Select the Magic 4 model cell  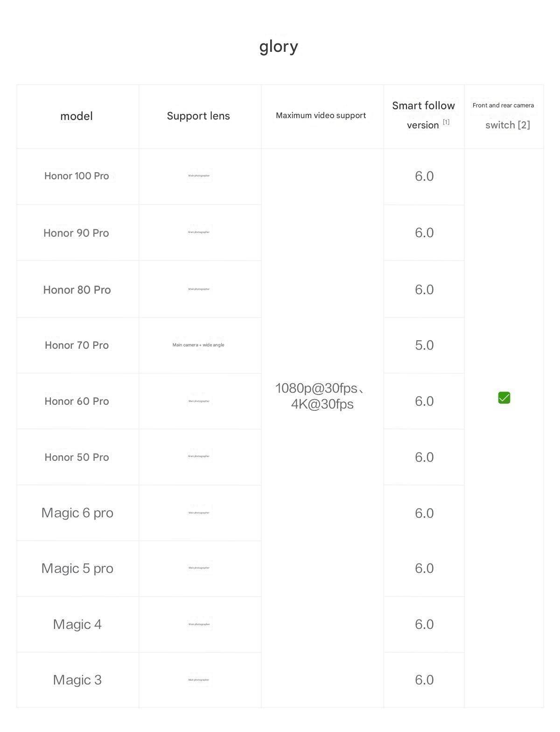pos(77,625)
